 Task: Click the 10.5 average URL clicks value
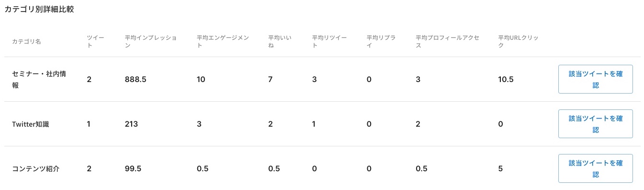coord(506,80)
